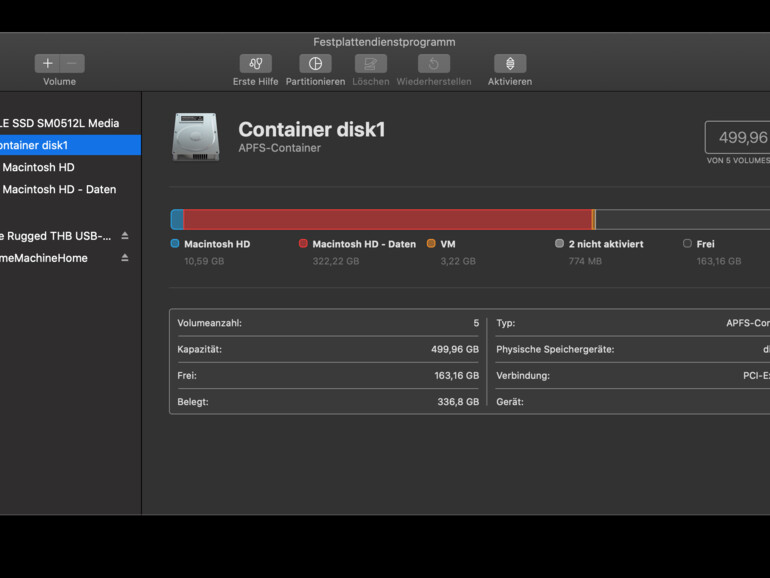Click the '163,16 GB' legend free value
The height and width of the screenshot is (578, 770).
coord(719,261)
